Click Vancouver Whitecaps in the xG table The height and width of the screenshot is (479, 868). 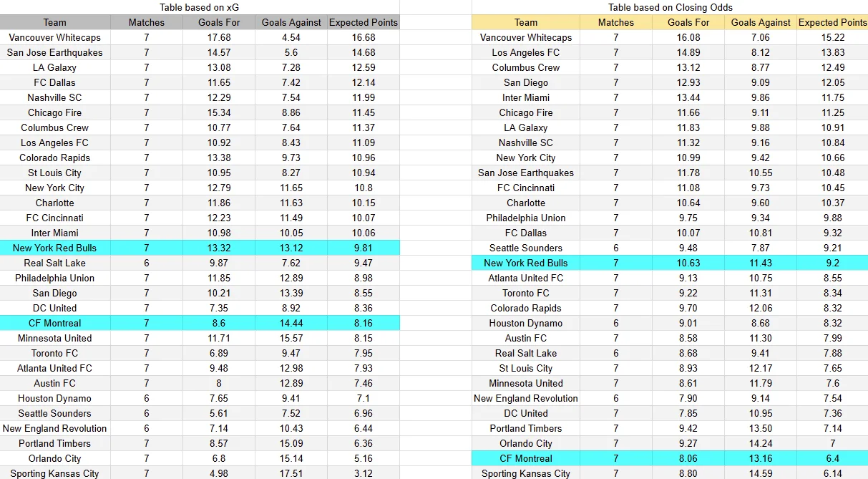(x=55, y=37)
